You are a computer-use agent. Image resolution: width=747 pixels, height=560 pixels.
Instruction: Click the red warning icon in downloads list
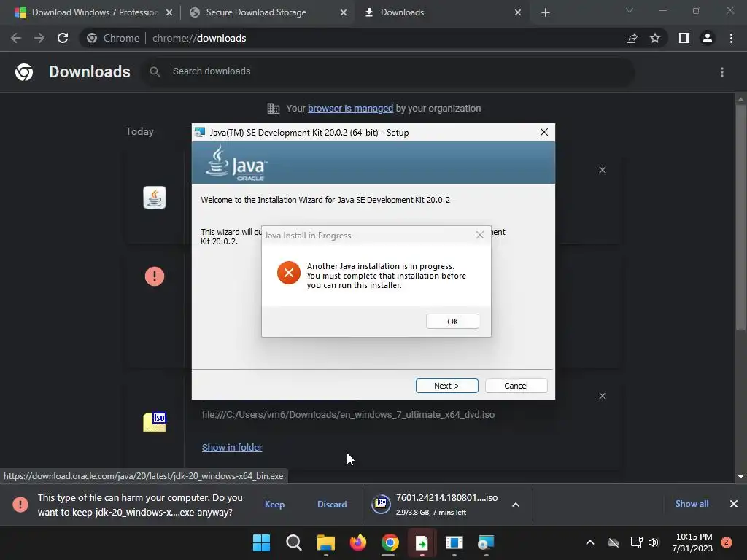pos(155,276)
